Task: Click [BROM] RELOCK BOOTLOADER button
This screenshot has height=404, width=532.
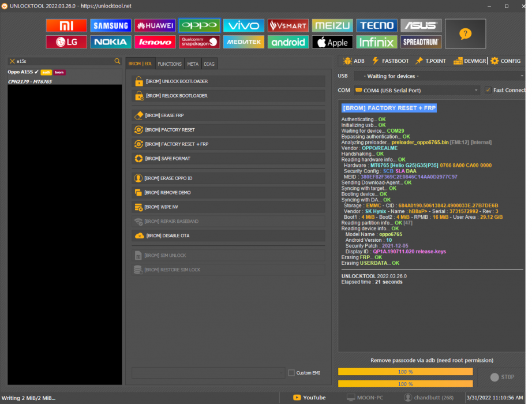Action: [228, 96]
